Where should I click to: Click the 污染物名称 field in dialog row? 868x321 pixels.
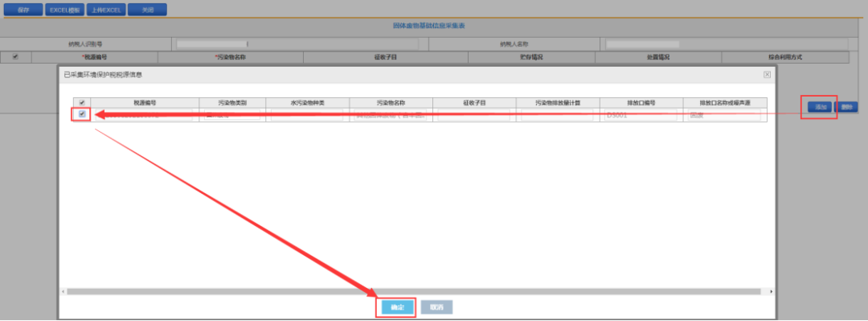(391, 115)
